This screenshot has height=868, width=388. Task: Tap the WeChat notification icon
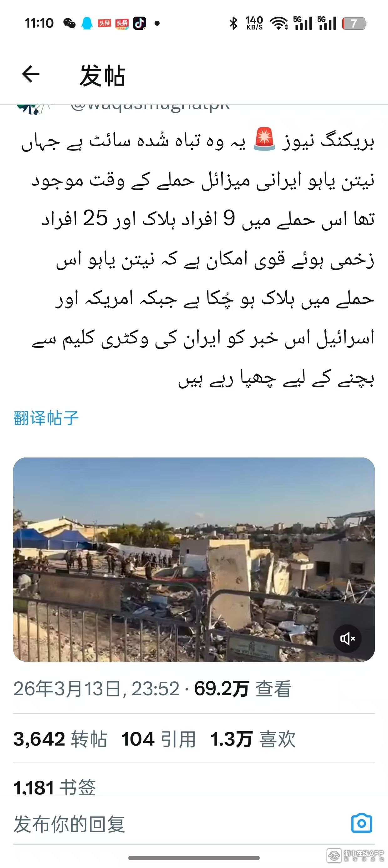pyautogui.click(x=69, y=23)
